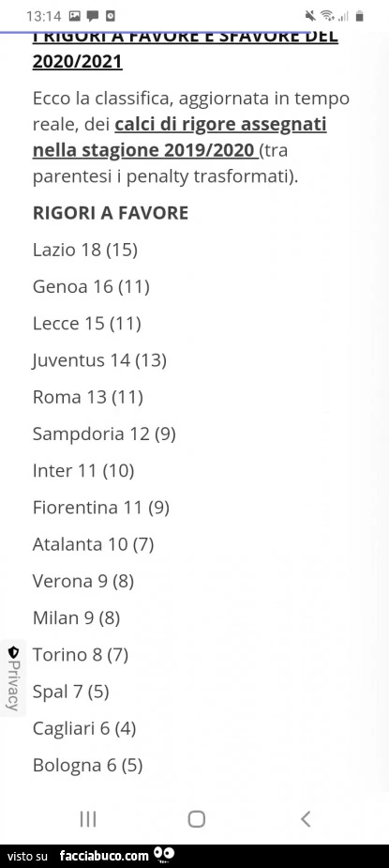Click the 'RIGORI A FAVORE' heading
This screenshot has width=389, height=868.
111,213
